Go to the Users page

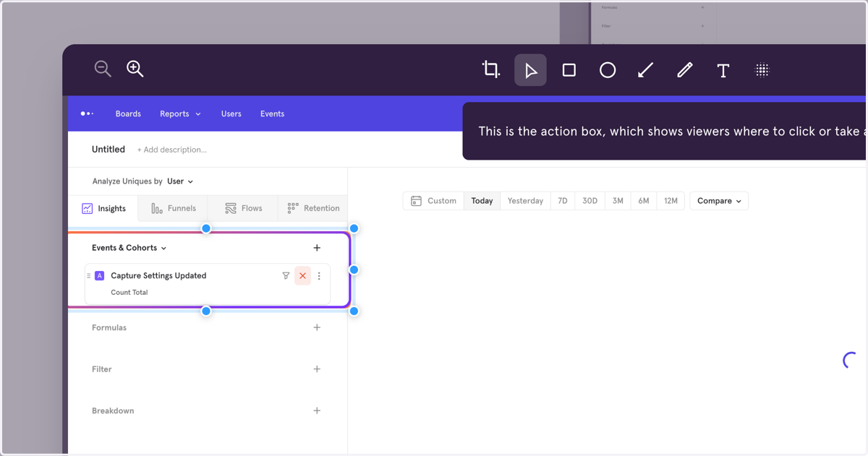[x=231, y=113]
